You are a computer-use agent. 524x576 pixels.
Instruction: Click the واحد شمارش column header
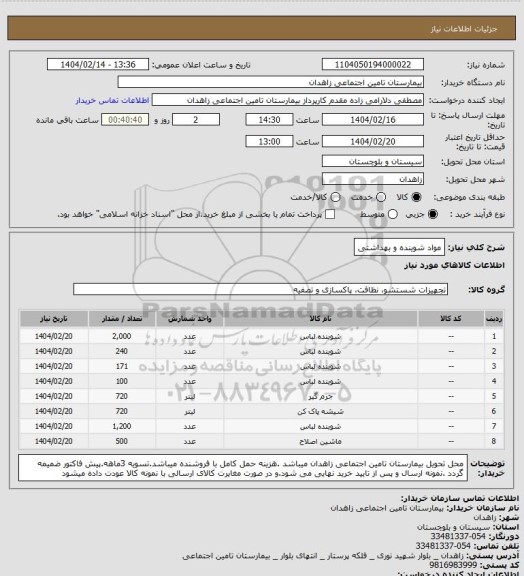190,318
